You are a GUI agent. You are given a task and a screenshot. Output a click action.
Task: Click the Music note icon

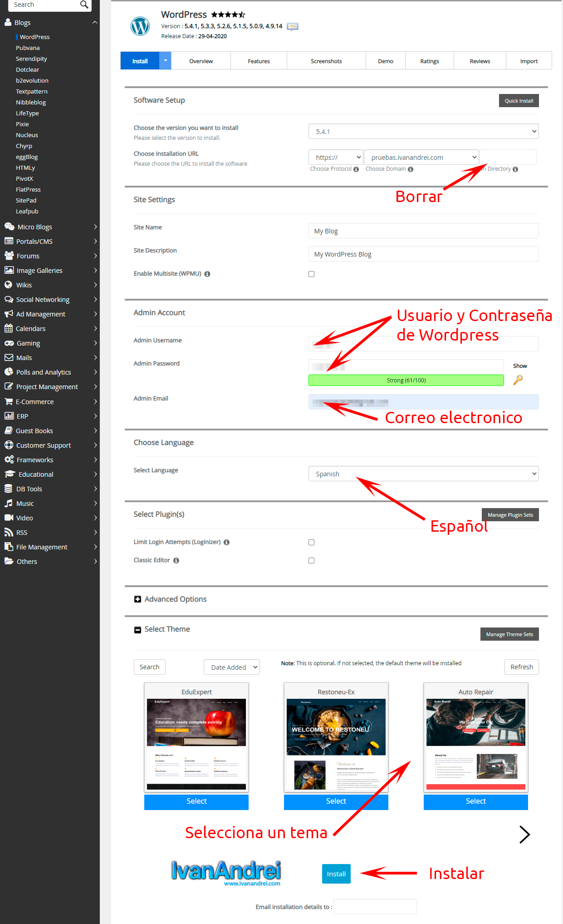(8, 503)
